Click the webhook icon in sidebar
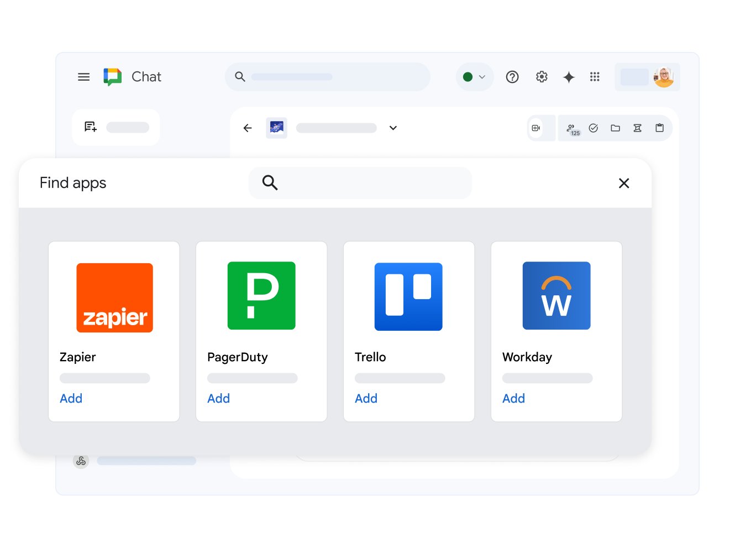The image size is (756, 553). point(81,461)
